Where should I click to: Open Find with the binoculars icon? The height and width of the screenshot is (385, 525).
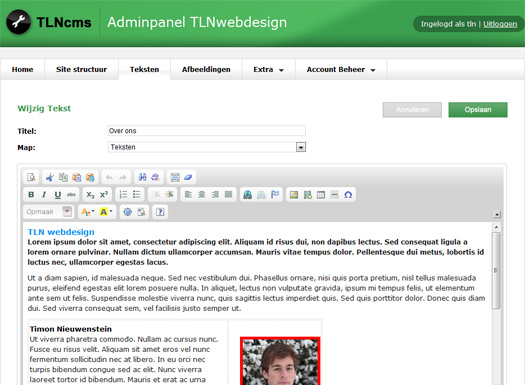click(x=142, y=177)
